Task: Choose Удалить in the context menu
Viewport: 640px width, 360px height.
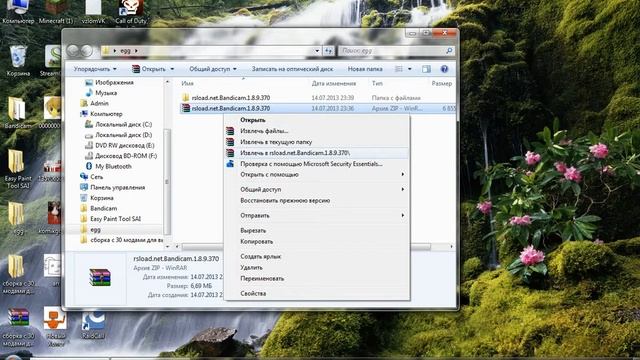Action: click(x=317, y=268)
